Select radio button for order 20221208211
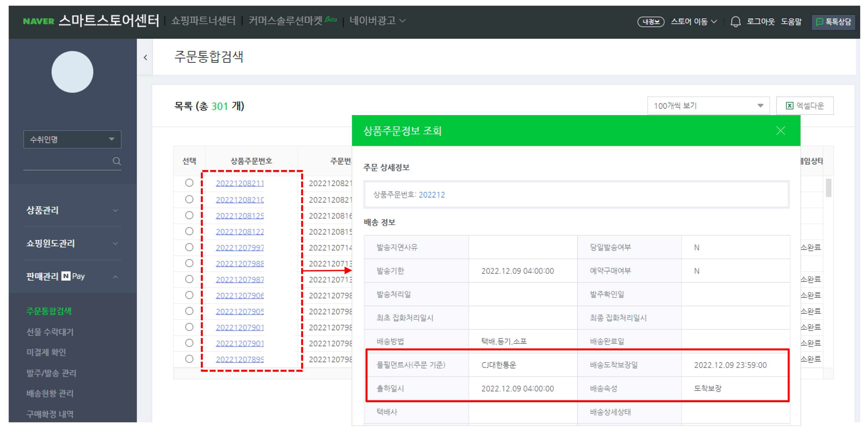 point(189,183)
